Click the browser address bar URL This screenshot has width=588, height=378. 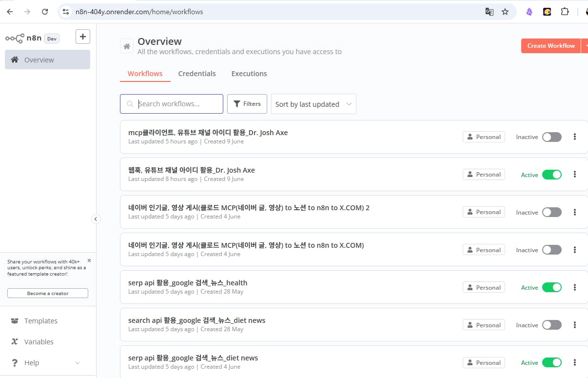(139, 12)
